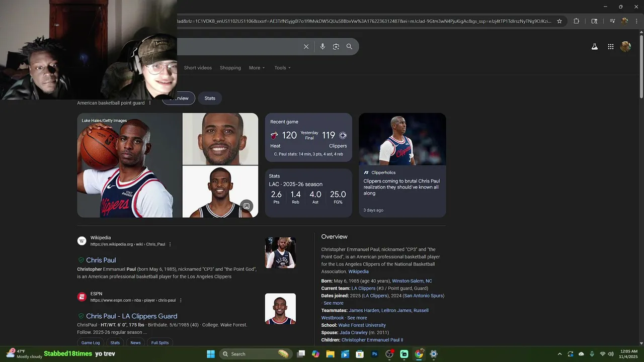Screen dimensions: 644x362
Task: Click the Windows taskbar Search box
Action: [256, 354]
